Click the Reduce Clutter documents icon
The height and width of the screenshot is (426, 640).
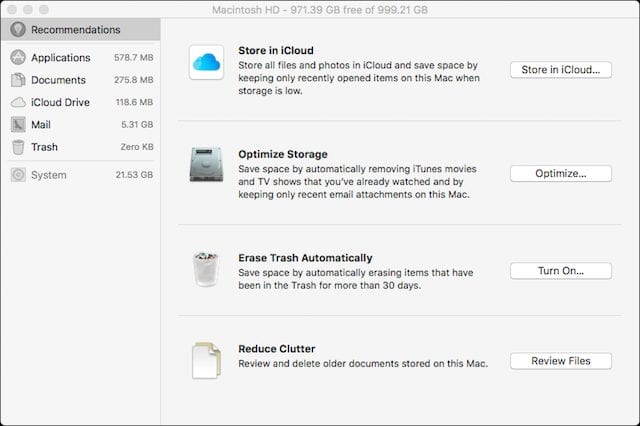206,360
